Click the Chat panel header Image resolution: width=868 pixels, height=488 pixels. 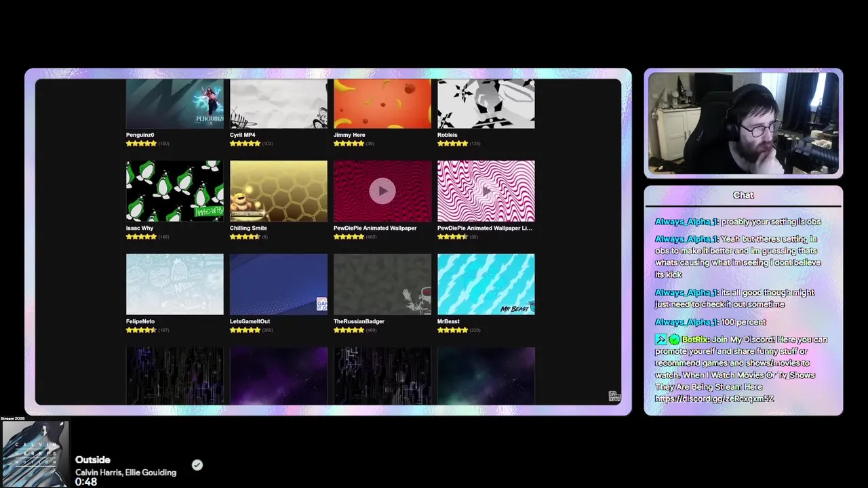pyautogui.click(x=743, y=195)
